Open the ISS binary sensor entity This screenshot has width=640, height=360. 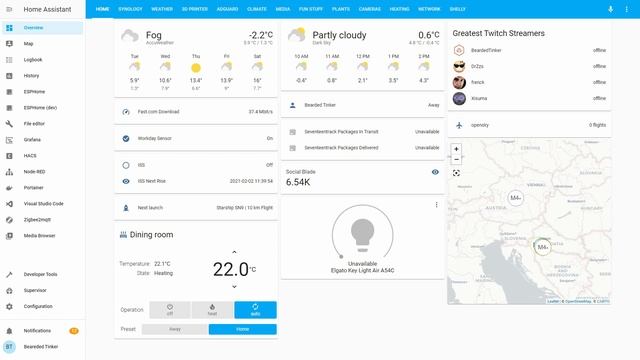pyautogui.click(x=197, y=165)
